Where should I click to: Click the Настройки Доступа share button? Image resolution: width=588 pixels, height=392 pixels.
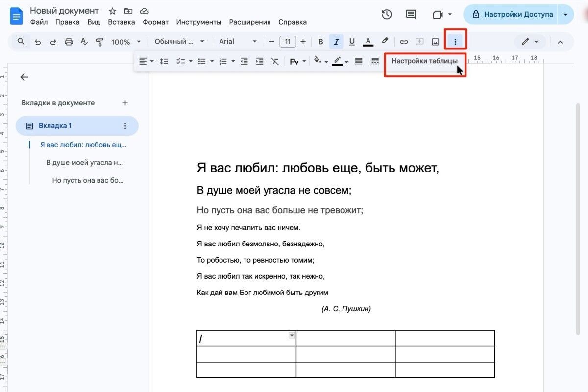(512, 15)
